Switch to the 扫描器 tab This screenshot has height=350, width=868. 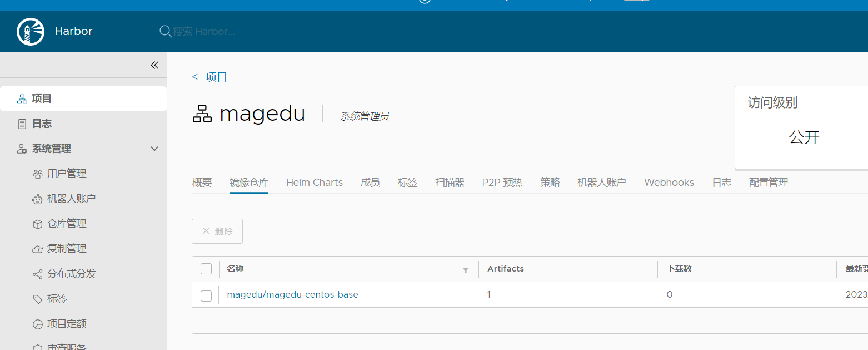450,183
